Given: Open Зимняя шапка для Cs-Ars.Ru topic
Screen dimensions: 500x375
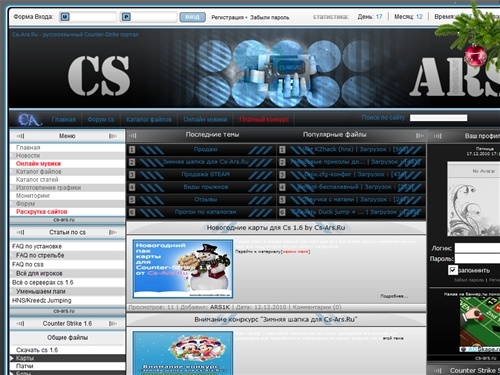Looking at the screenshot, I should pyautogui.click(x=206, y=162).
